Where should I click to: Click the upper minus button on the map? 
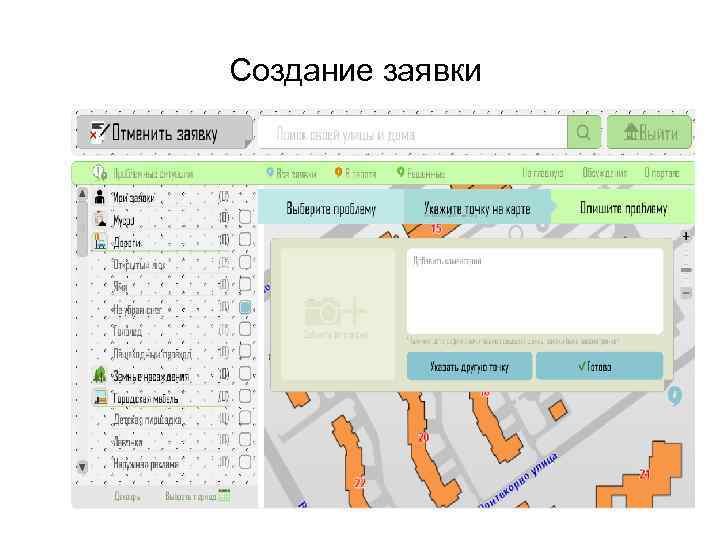[686, 270]
